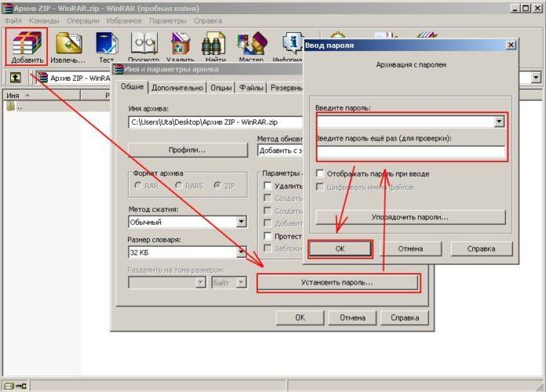The image size is (546, 392).
Task: Click the parent folder '..' row
Action: 16,107
